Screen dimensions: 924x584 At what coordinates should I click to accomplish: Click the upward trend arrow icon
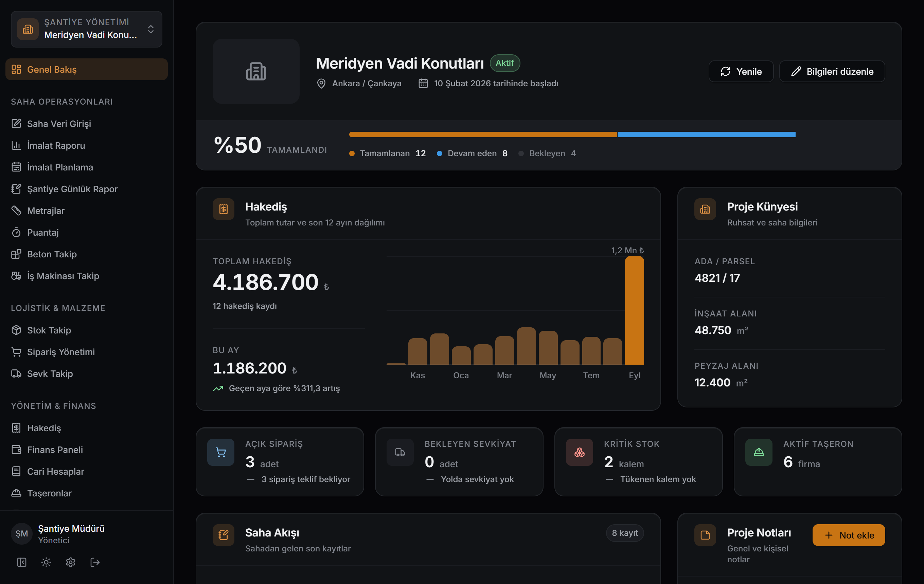pos(218,388)
